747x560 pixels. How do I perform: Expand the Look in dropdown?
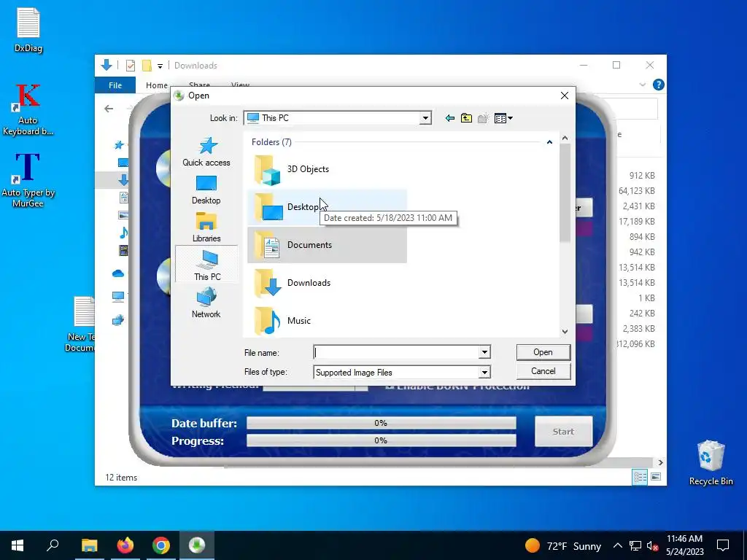click(425, 118)
